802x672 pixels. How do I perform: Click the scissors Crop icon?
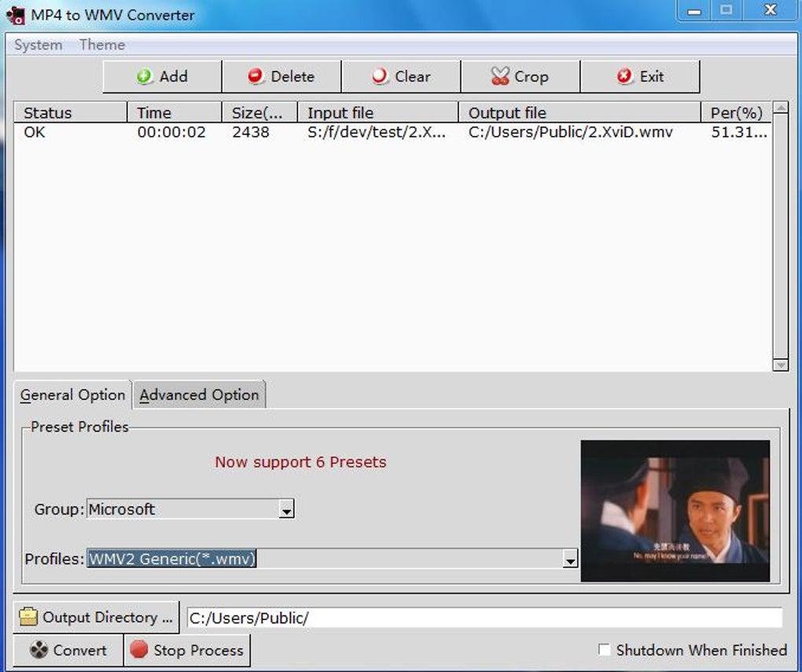(500, 76)
